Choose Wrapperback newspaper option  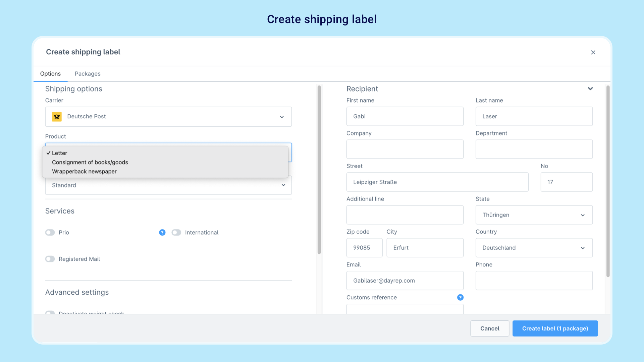(x=165, y=171)
